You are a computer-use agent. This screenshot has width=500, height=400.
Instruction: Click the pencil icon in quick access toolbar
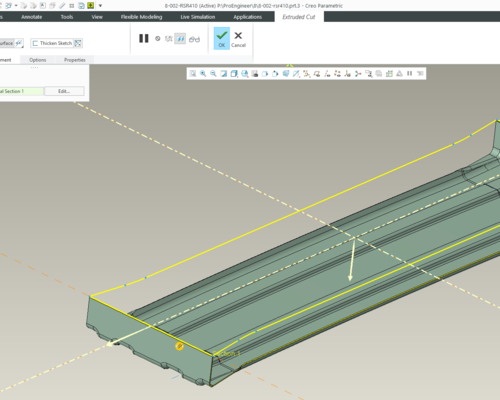[x=62, y=6]
